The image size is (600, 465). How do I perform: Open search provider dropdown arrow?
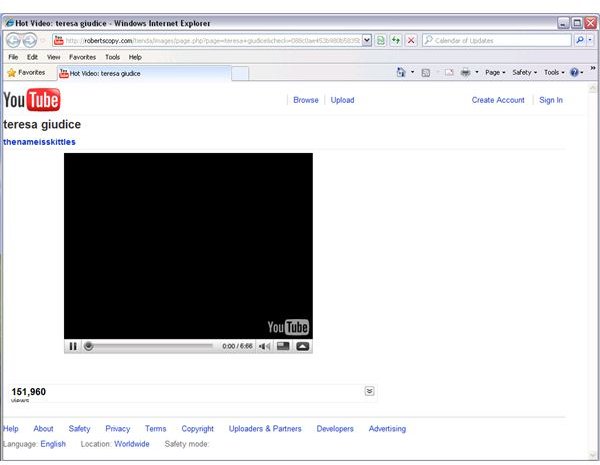[x=590, y=40]
